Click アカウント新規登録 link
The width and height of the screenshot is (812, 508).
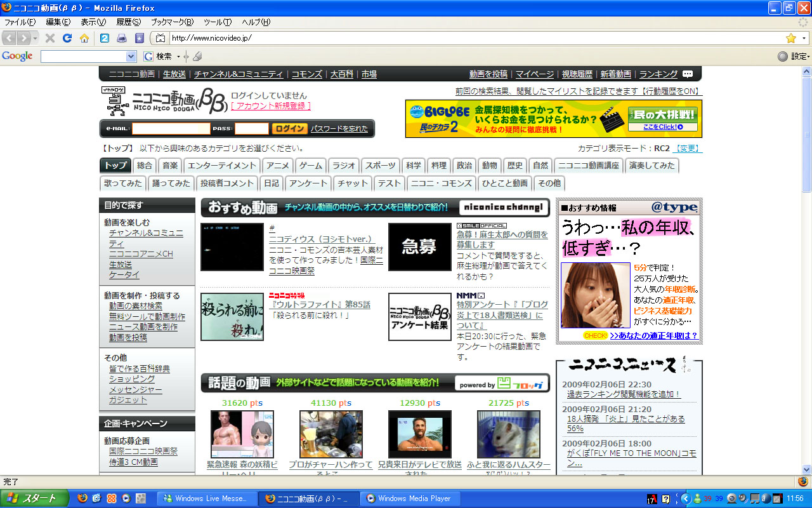click(271, 105)
